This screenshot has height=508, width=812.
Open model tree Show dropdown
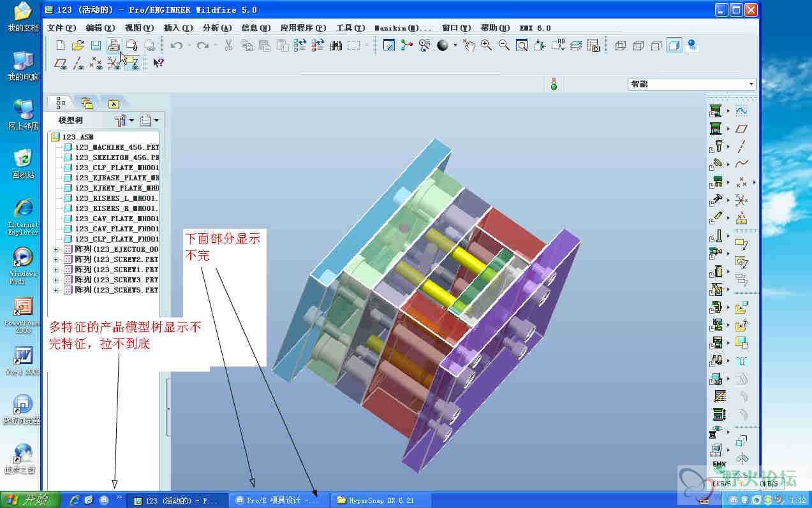(149, 120)
